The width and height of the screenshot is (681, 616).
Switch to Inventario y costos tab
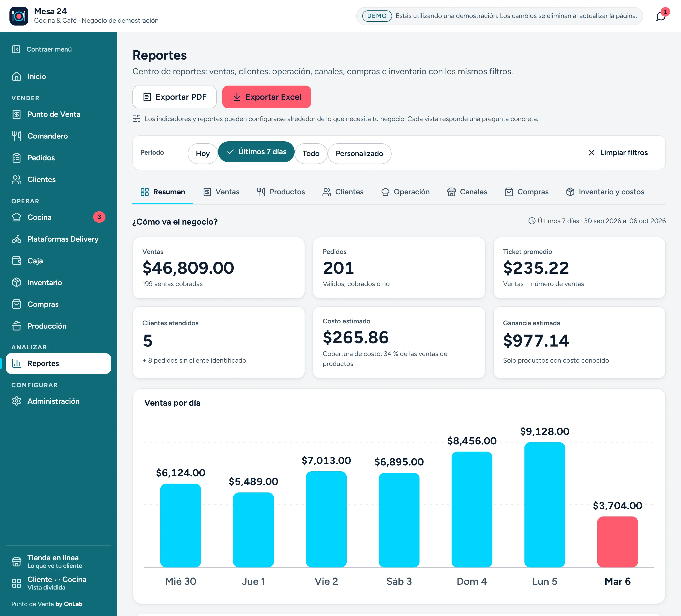(x=605, y=192)
